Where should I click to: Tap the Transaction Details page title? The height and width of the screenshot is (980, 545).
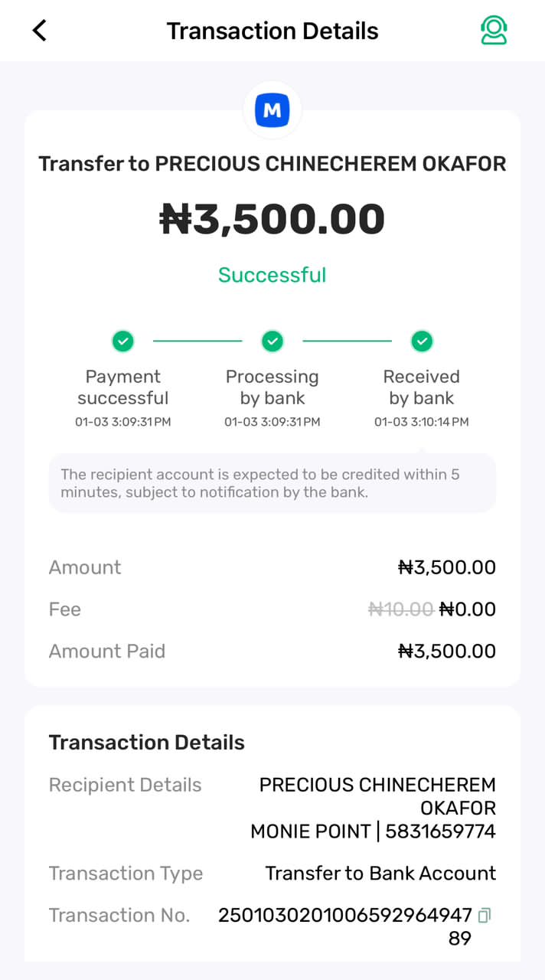point(272,31)
